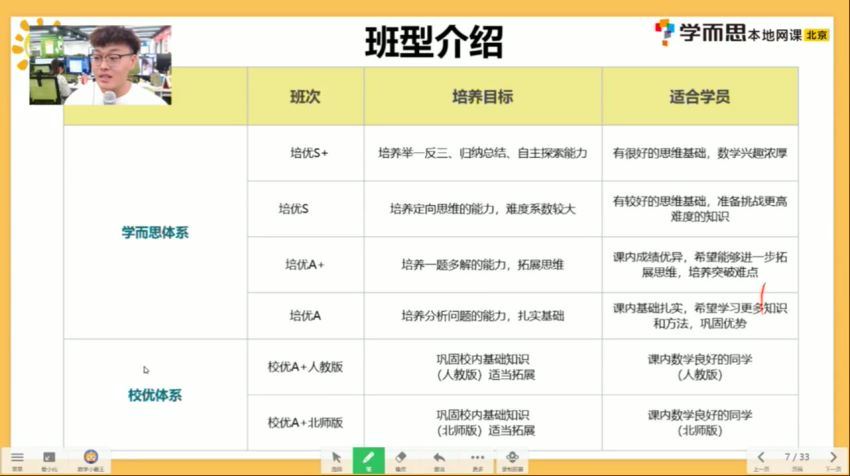Click the 校优A+人教版 cell
Image resolution: width=850 pixels, height=476 pixels.
click(305, 367)
